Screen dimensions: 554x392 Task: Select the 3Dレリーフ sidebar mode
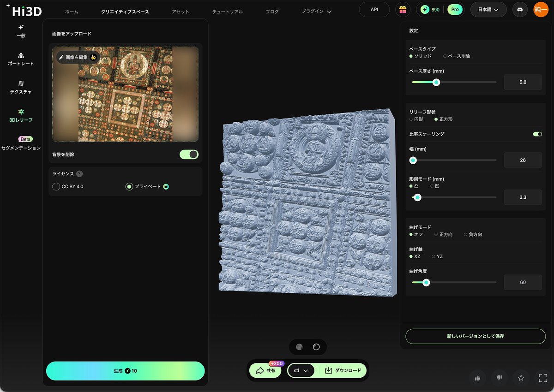coord(21,115)
